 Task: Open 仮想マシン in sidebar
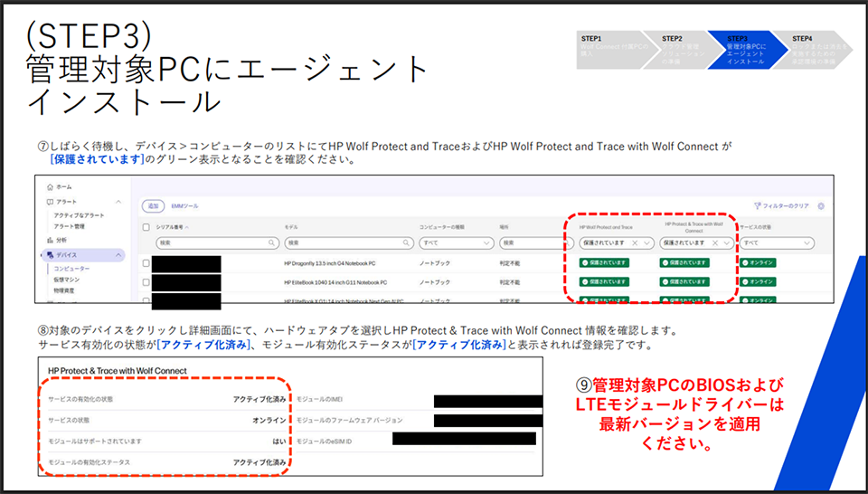point(66,280)
